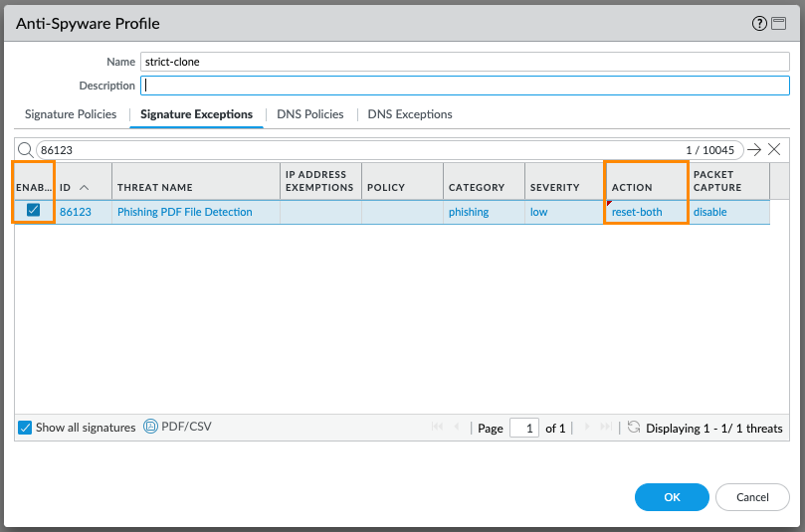The image size is (805, 532).
Task: Click into the Description field
Action: pos(465,86)
